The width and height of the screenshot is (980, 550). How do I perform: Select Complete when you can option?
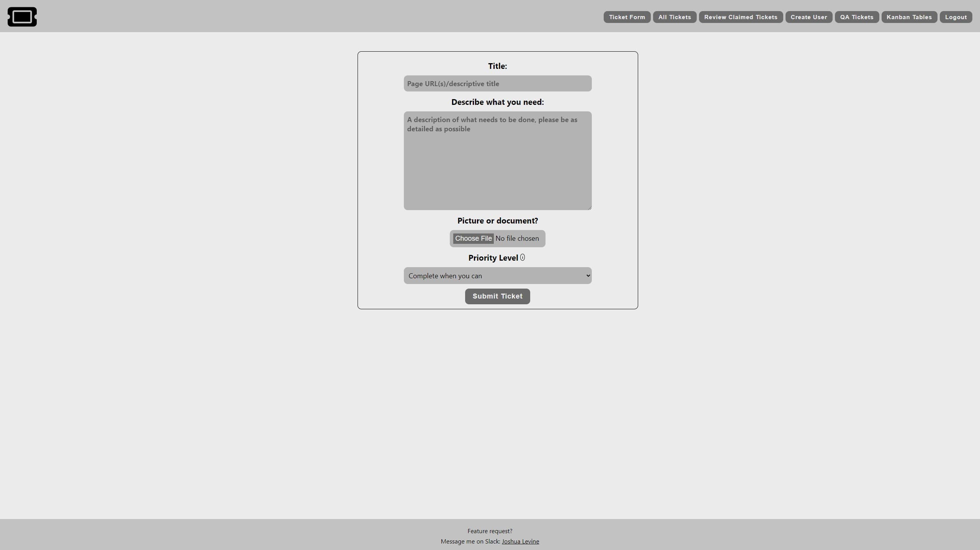[497, 275]
